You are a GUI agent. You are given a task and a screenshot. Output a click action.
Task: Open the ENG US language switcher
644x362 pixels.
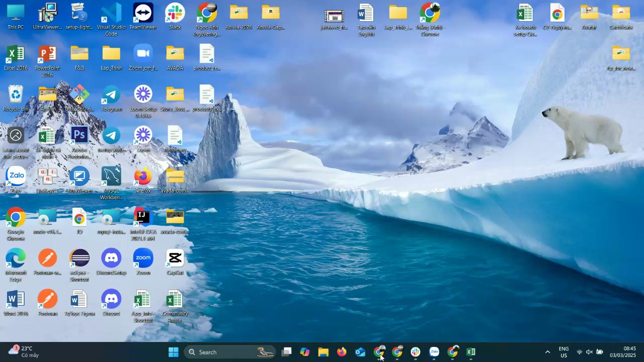click(564, 352)
